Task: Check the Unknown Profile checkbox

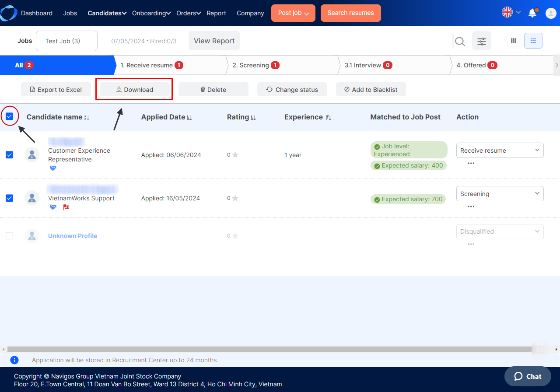Action: pyautogui.click(x=9, y=236)
